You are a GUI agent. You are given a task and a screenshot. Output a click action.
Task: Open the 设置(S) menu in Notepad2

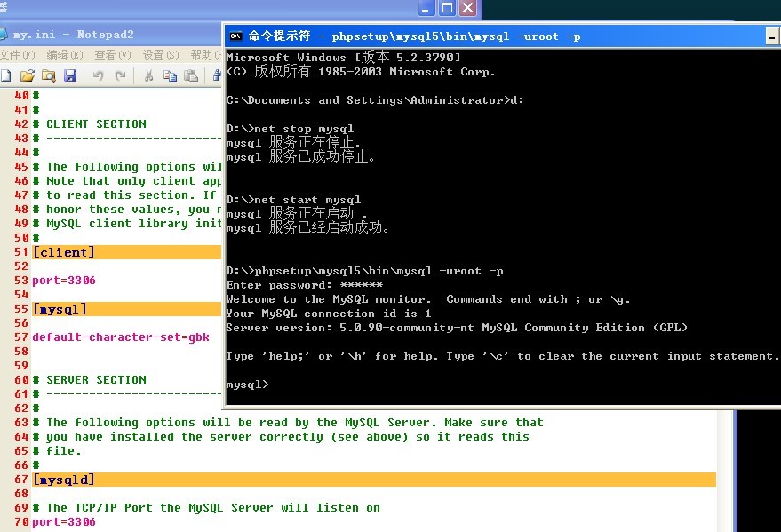click(161, 54)
